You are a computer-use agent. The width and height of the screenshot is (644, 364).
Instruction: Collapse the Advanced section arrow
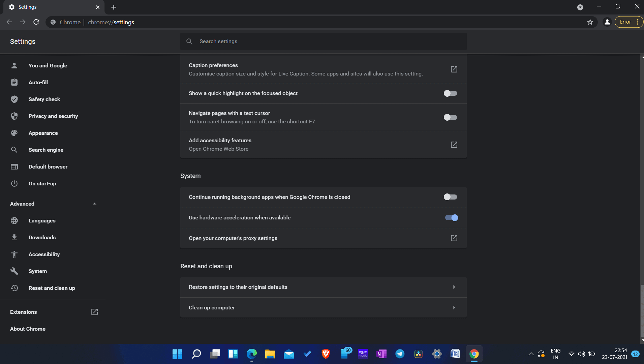[x=94, y=204]
